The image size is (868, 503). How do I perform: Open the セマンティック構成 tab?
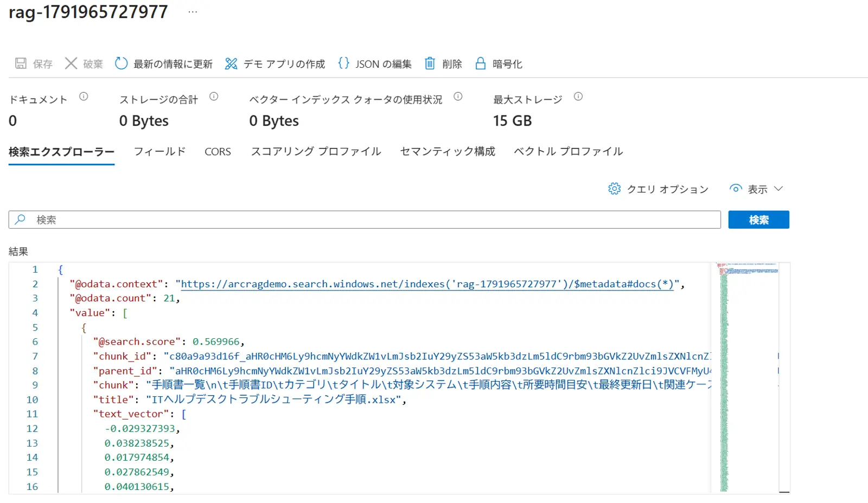click(x=448, y=152)
